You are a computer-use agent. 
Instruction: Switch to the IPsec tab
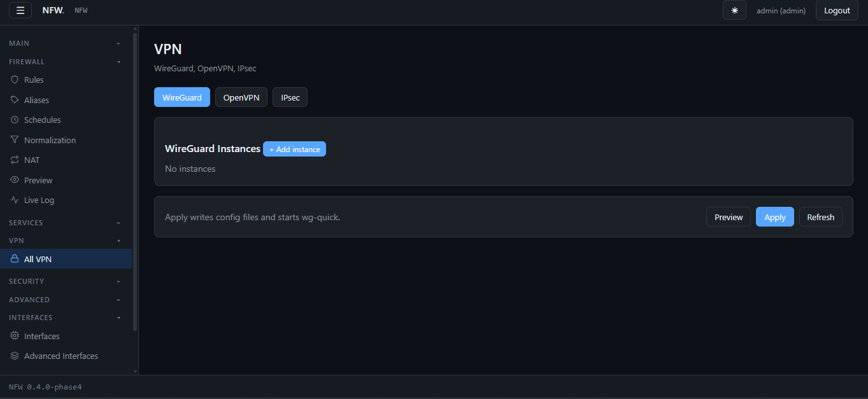290,97
